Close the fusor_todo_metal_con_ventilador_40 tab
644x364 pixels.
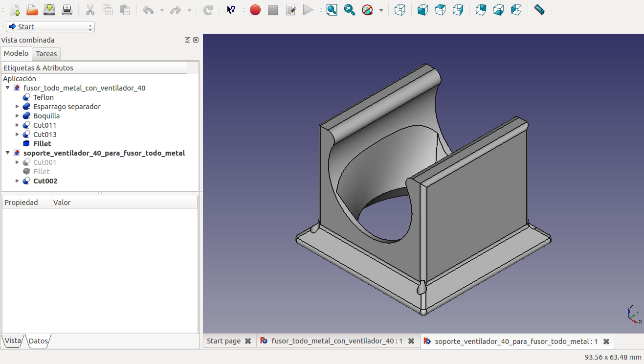(x=411, y=341)
